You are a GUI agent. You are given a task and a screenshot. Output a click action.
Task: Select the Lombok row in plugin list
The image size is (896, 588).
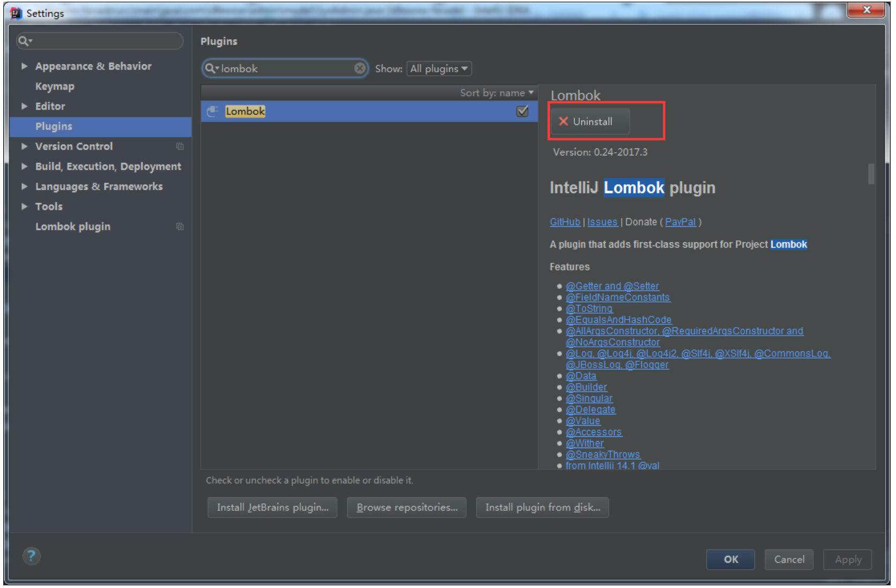tap(369, 111)
